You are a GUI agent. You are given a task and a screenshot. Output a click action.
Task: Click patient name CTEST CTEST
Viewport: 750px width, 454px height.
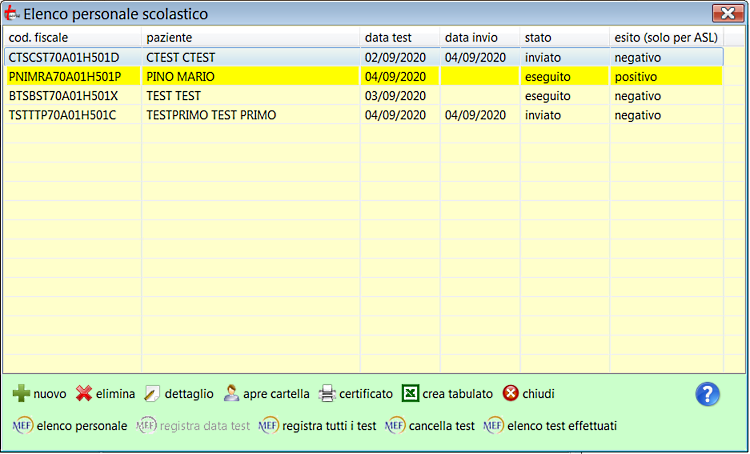click(181, 57)
